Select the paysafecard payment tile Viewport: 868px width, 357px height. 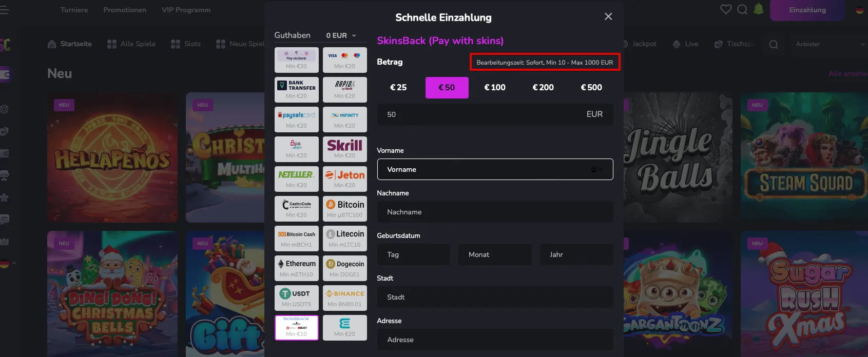(x=296, y=119)
